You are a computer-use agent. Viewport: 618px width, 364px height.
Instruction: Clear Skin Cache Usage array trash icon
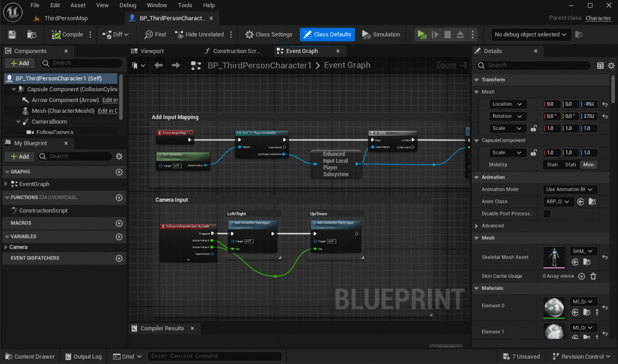tap(593, 276)
